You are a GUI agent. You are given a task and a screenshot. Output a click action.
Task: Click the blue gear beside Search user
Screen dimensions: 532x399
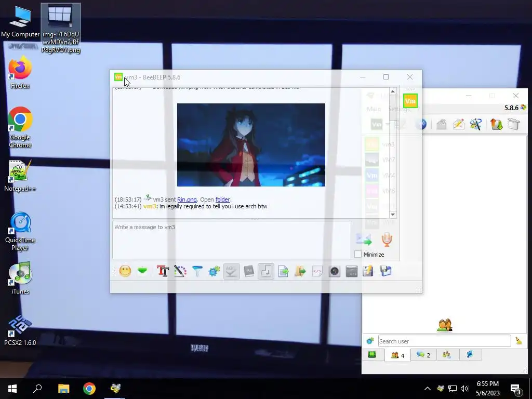pyautogui.click(x=370, y=341)
